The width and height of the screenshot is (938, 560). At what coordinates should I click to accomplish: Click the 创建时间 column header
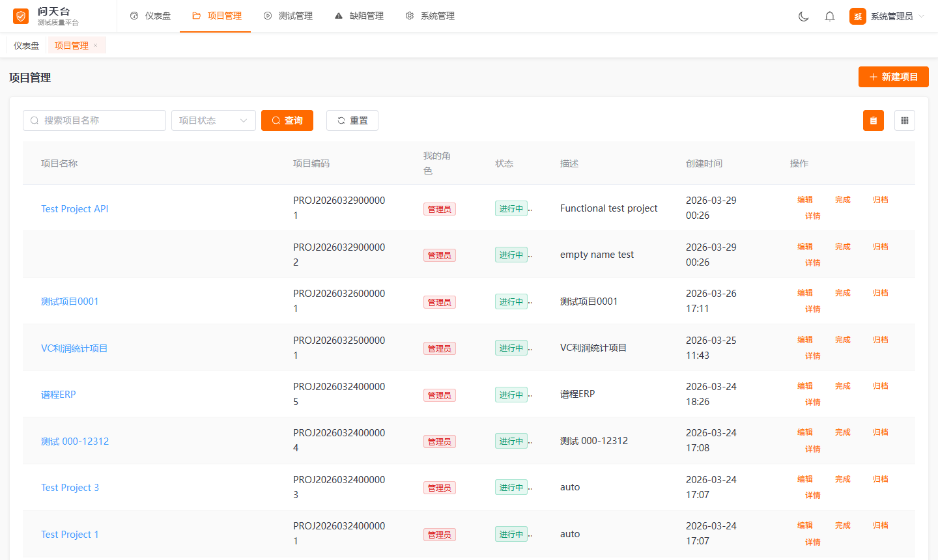coord(704,163)
